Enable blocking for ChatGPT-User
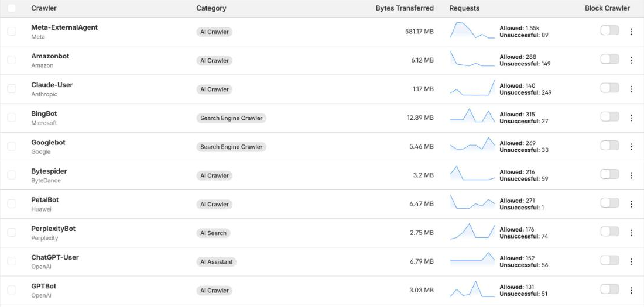Screen dimensions: 644x307 click(x=609, y=260)
